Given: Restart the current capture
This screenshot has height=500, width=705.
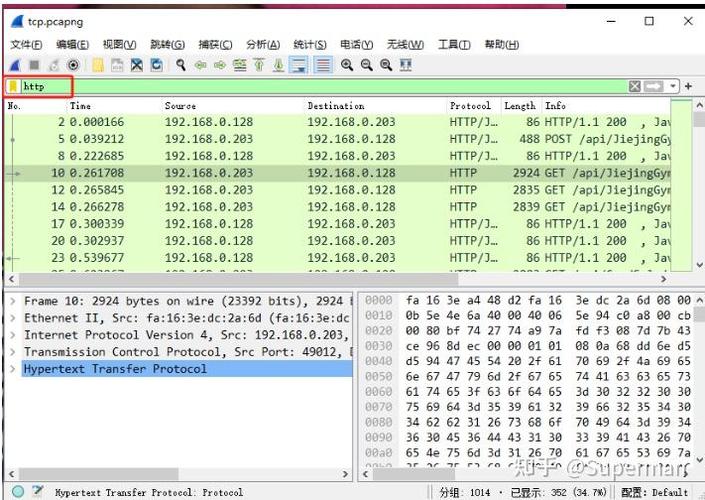Looking at the screenshot, I should click(54, 65).
